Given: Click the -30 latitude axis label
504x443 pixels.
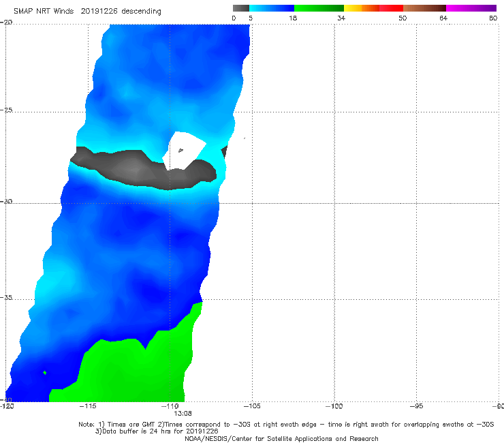Looking at the screenshot, I should click(6, 201).
